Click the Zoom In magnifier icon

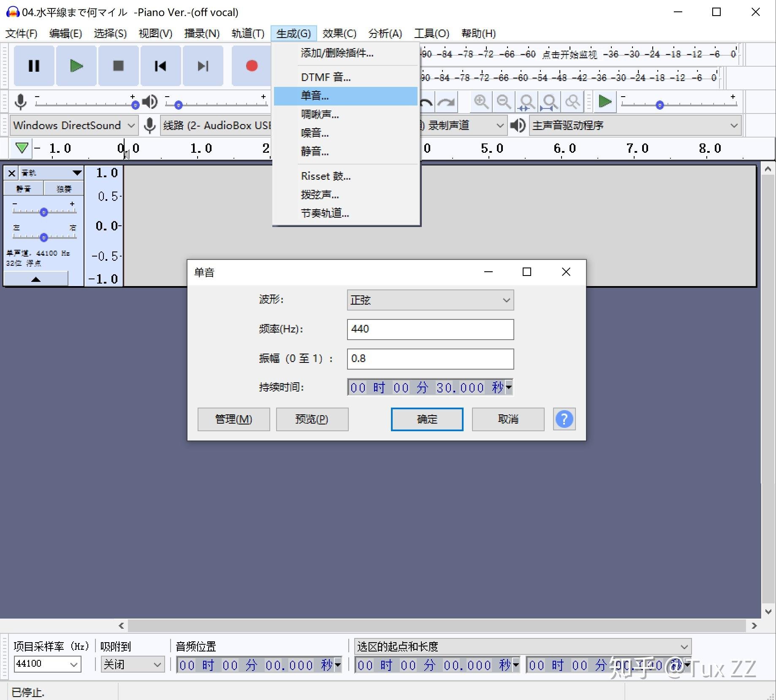pos(481,102)
